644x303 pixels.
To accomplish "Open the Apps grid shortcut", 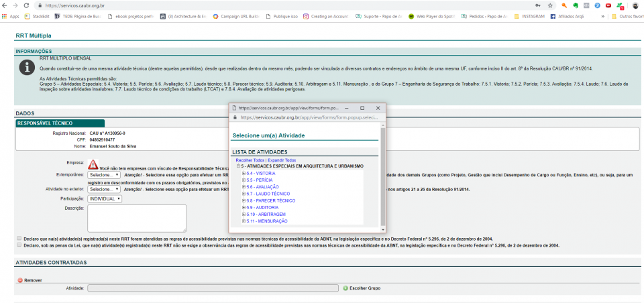I will click(x=10, y=16).
